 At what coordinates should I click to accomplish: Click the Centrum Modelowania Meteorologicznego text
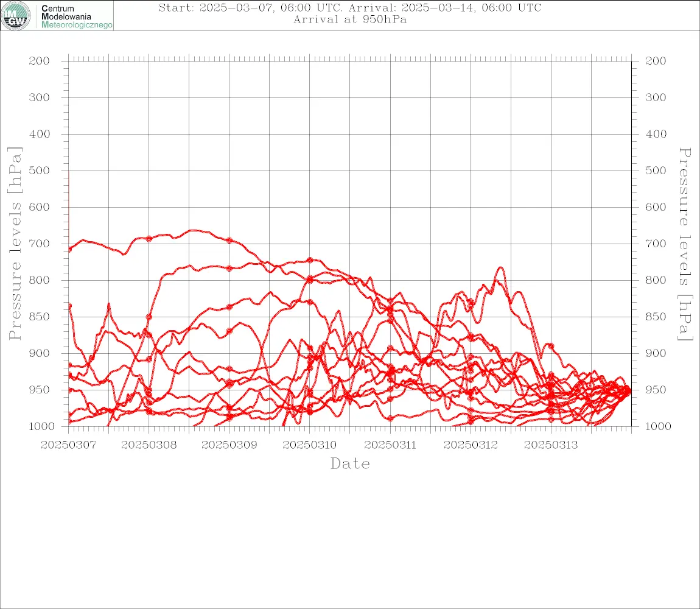[x=77, y=16]
